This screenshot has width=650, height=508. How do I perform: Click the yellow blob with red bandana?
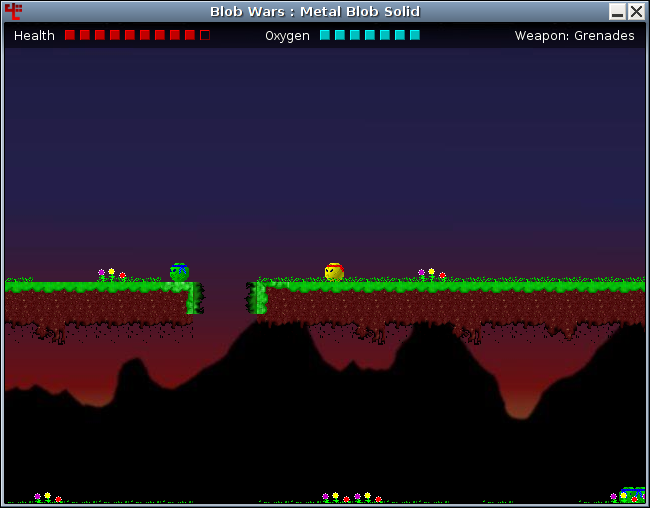click(334, 272)
